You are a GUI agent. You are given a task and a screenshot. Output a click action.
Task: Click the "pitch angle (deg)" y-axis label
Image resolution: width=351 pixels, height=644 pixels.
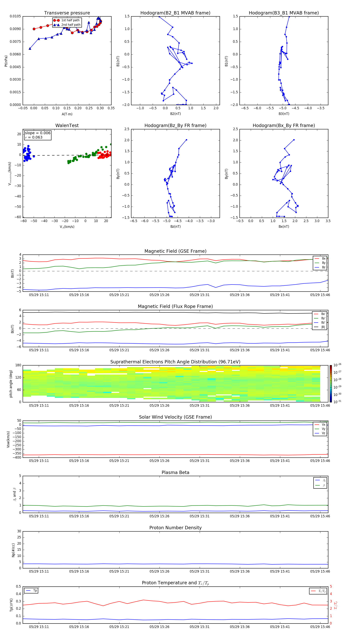(11, 384)
